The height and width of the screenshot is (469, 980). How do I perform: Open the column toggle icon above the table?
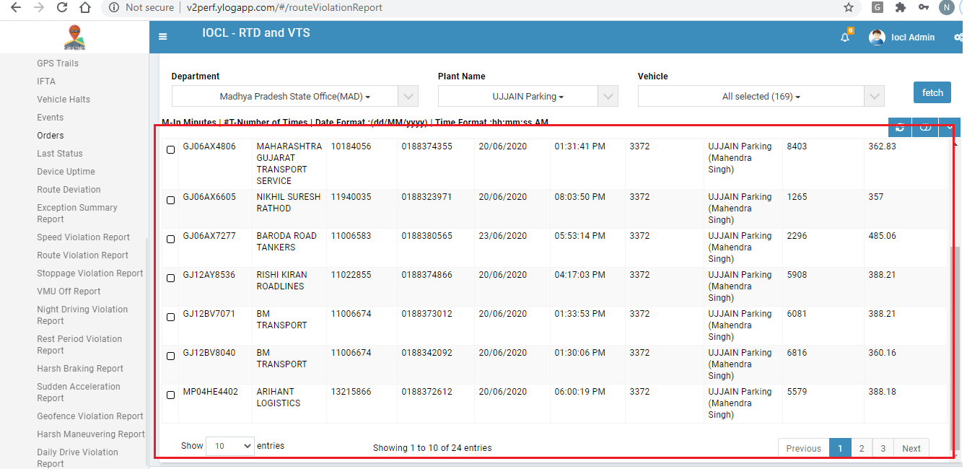point(924,128)
